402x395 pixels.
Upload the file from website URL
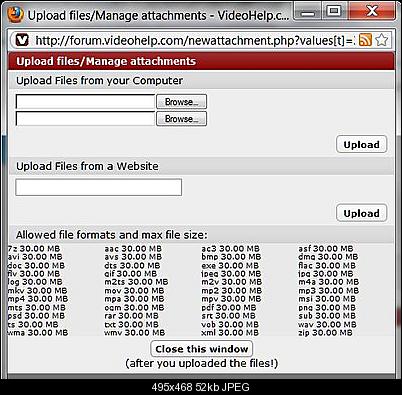(362, 213)
